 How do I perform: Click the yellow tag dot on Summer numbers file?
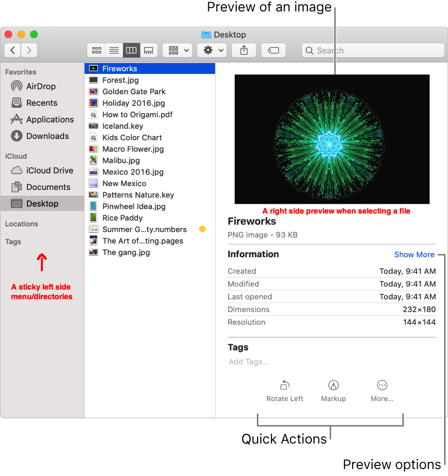pyautogui.click(x=202, y=229)
